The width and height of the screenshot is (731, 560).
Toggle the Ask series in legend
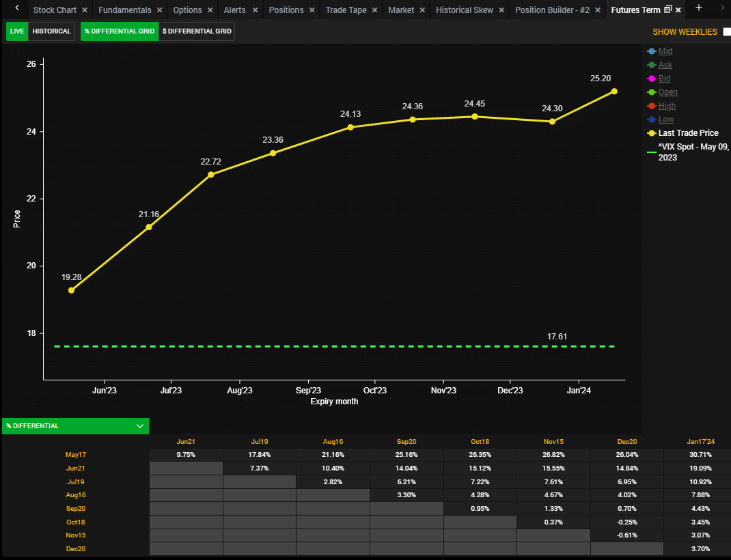[x=660, y=65]
